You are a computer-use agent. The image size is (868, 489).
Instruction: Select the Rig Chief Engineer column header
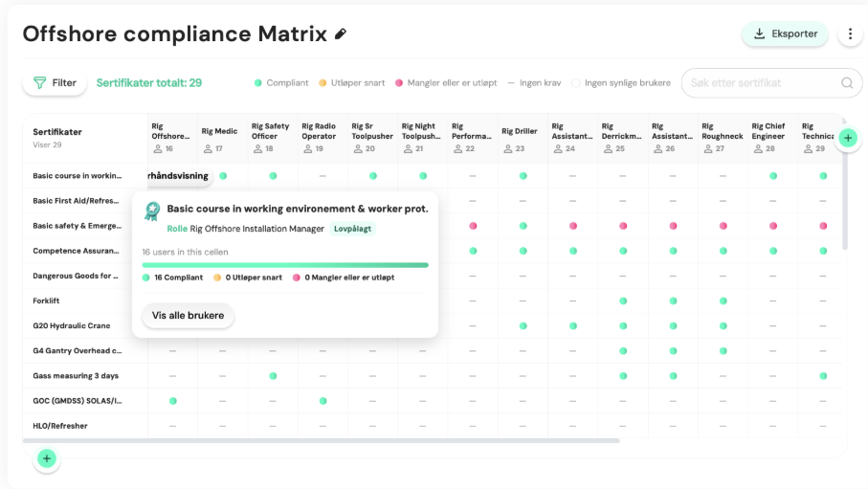[x=772, y=138]
